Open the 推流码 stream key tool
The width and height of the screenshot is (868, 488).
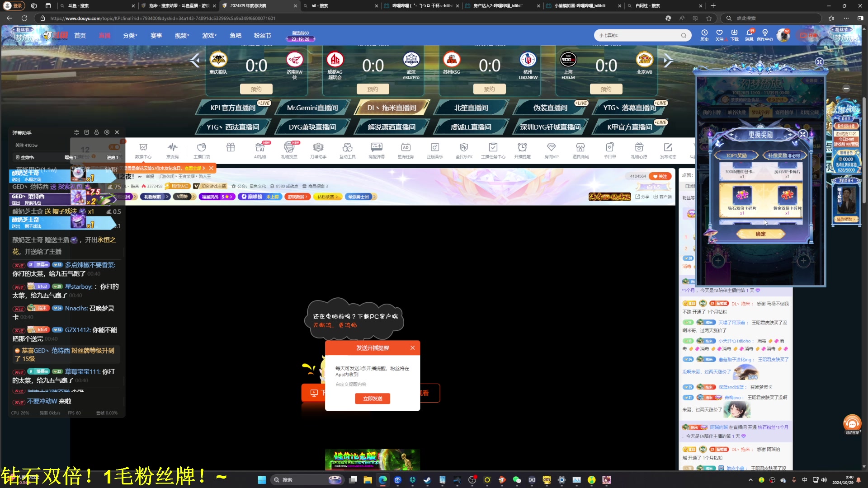tap(172, 150)
